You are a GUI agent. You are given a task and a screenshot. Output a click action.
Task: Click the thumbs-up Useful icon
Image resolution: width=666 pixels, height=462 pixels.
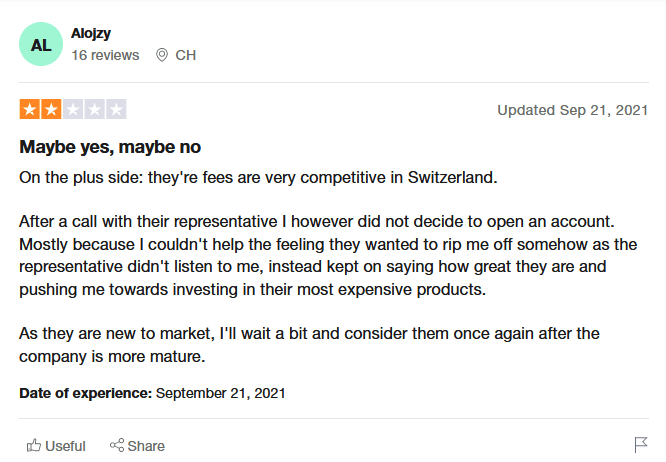point(34,445)
